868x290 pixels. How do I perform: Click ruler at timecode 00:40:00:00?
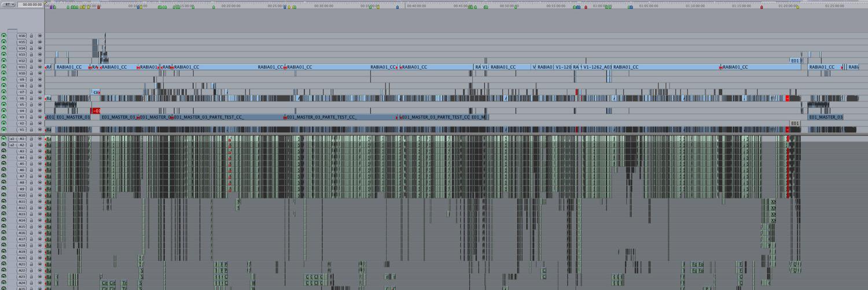pyautogui.click(x=417, y=6)
